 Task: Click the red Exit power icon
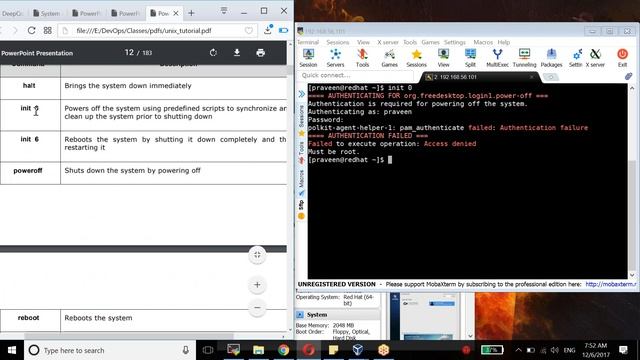[x=622, y=58]
